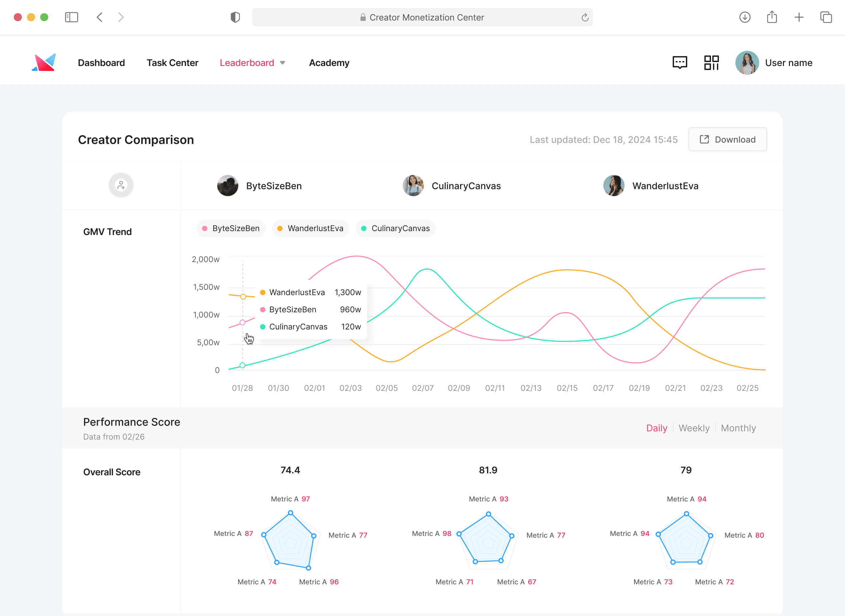Show the tab overview icon
Screen dimensions: 845x616
point(826,17)
